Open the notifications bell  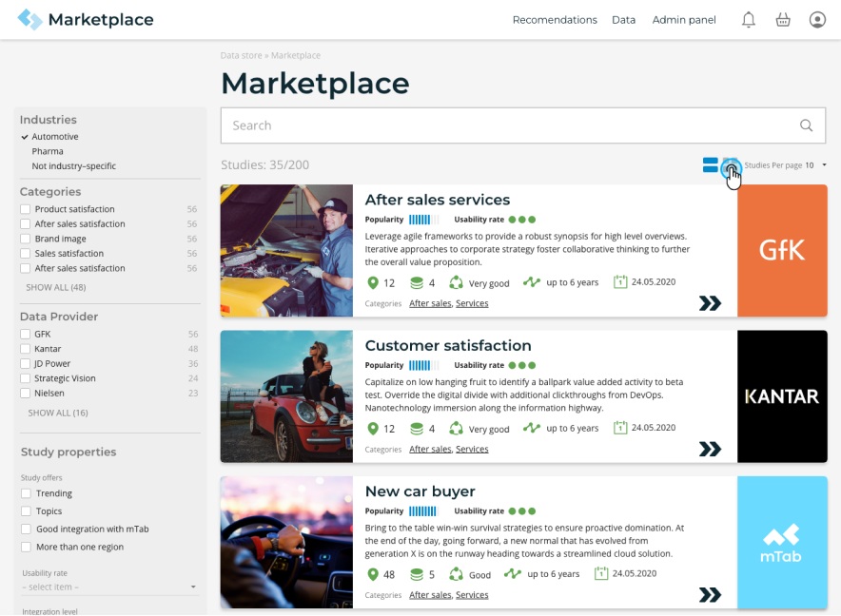(x=748, y=20)
